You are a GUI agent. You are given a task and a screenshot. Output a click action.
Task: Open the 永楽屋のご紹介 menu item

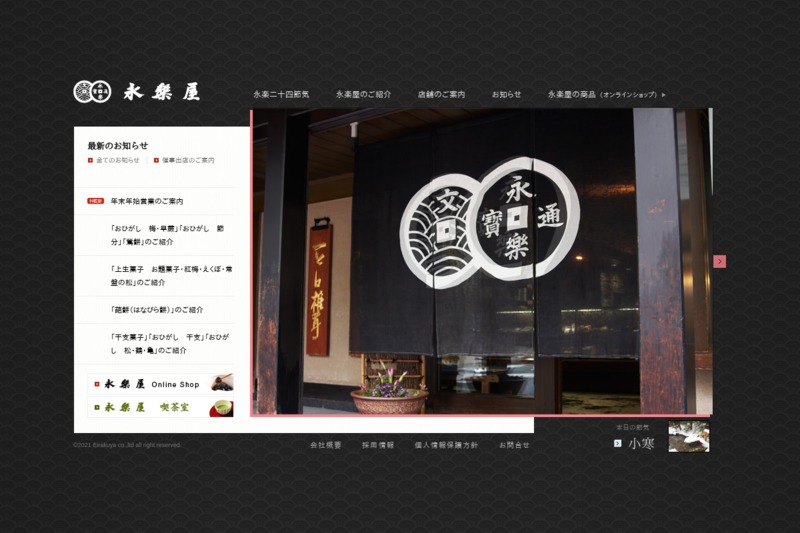(363, 94)
